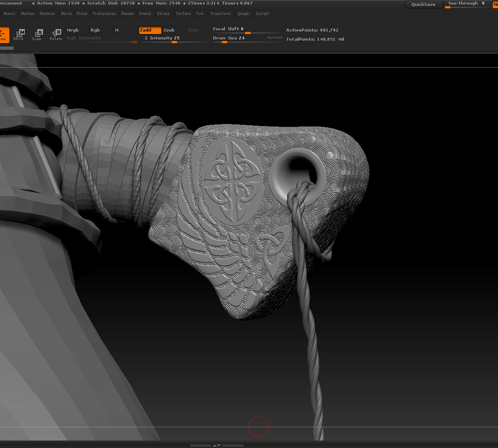Expand the bottom shelf divider arrows
This screenshot has height=448, width=498.
[x=217, y=446]
